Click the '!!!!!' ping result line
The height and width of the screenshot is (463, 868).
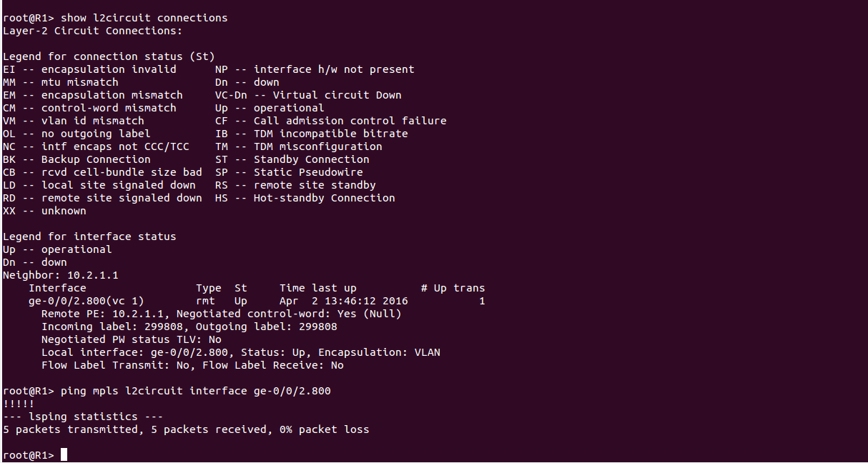19,404
